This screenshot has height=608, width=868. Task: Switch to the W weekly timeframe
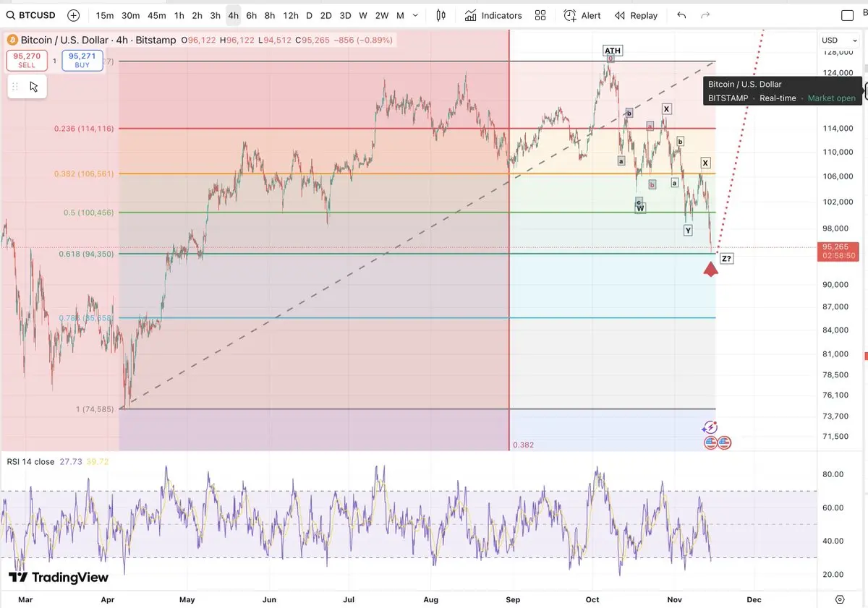[363, 15]
